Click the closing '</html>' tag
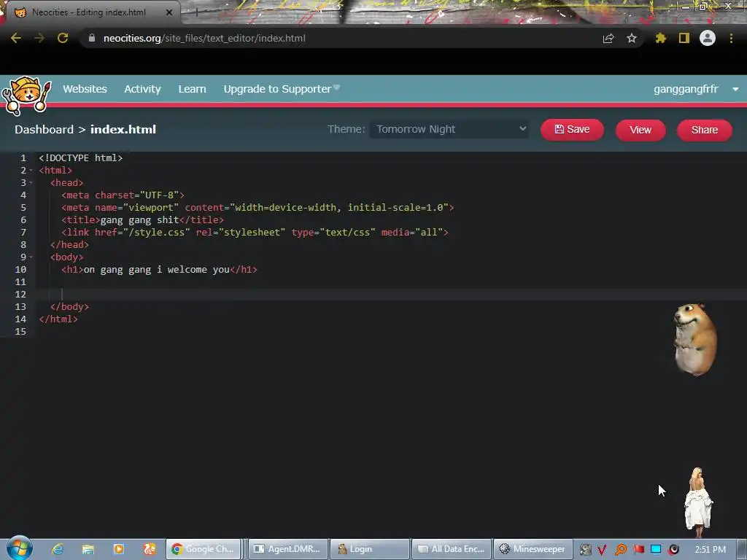747x560 pixels. pyautogui.click(x=58, y=319)
